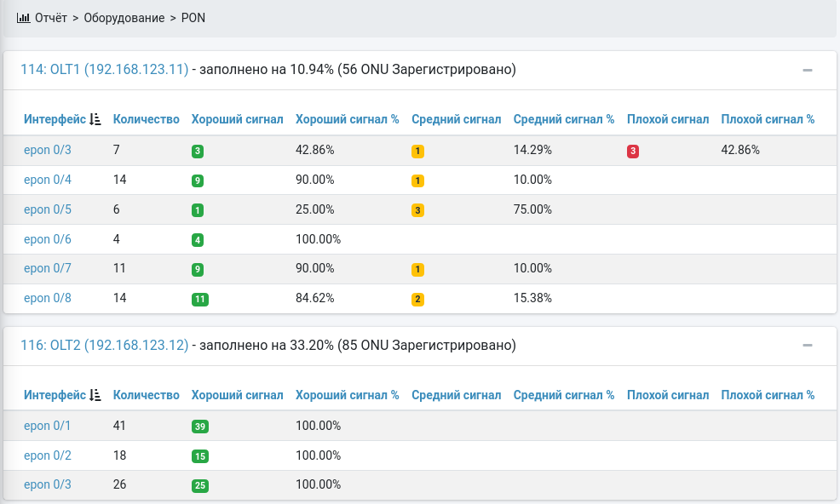The height and width of the screenshot is (504, 840).
Task: Open the 116: OLT2 (192.168.123.12) link
Action: click(x=104, y=346)
